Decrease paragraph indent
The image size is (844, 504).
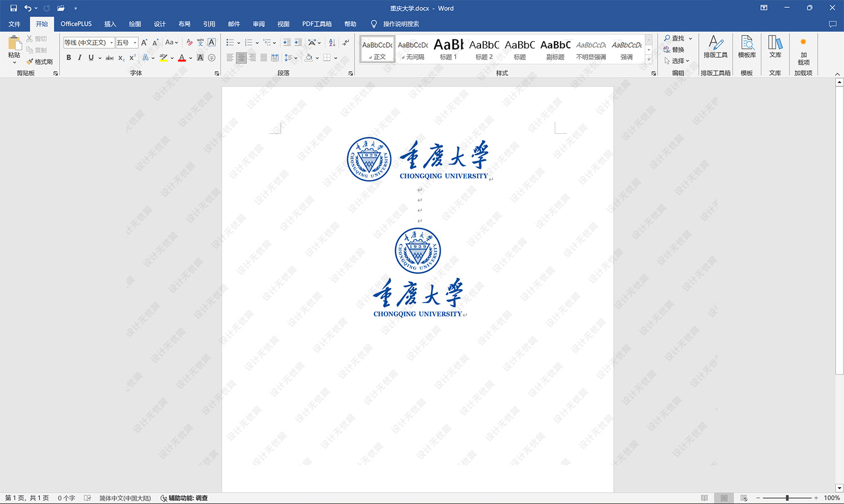pos(287,42)
